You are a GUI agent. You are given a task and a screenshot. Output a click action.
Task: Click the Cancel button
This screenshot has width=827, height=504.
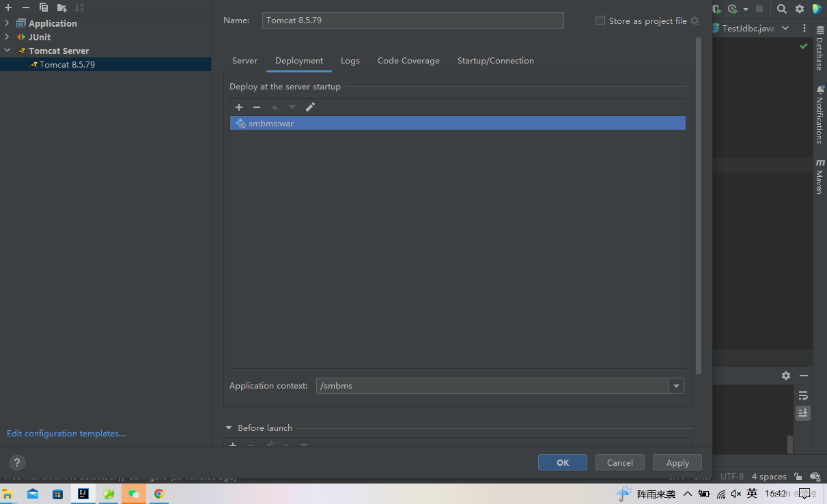pos(620,462)
